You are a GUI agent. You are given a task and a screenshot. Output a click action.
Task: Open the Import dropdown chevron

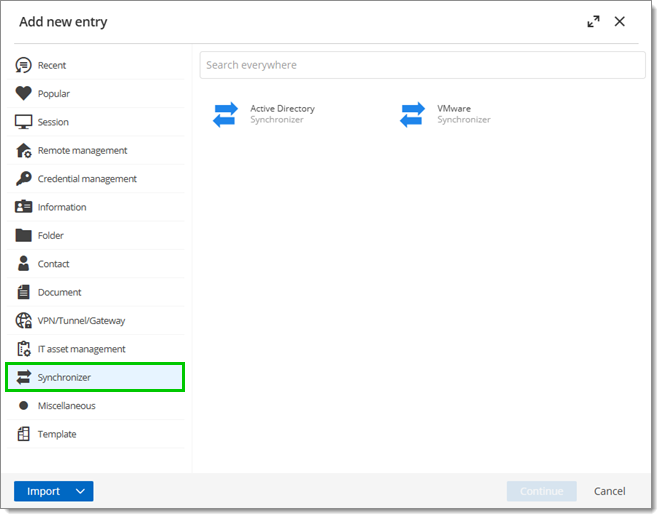[x=81, y=492]
